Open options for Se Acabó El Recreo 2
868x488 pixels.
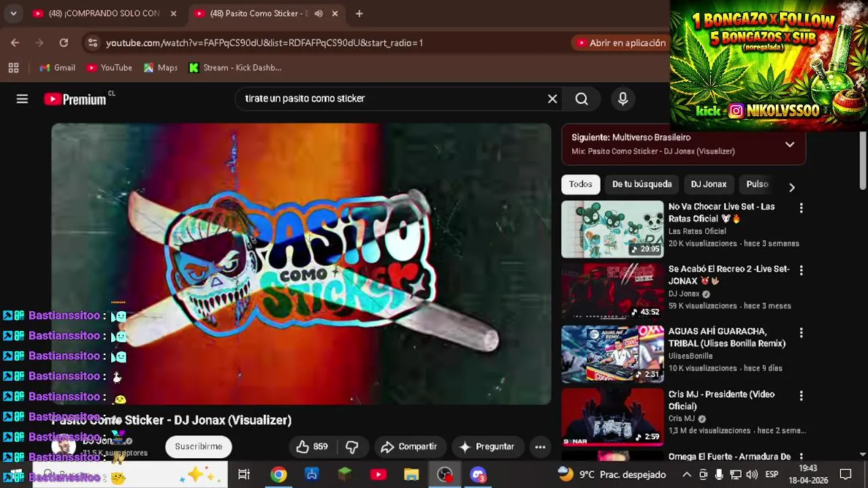pos(801,270)
